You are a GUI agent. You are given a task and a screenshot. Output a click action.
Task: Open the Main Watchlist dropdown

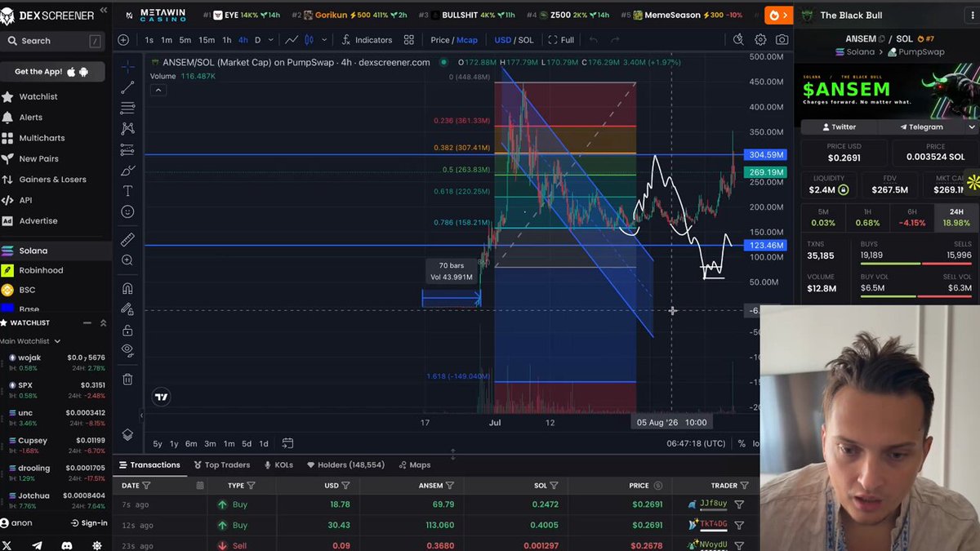tap(30, 341)
